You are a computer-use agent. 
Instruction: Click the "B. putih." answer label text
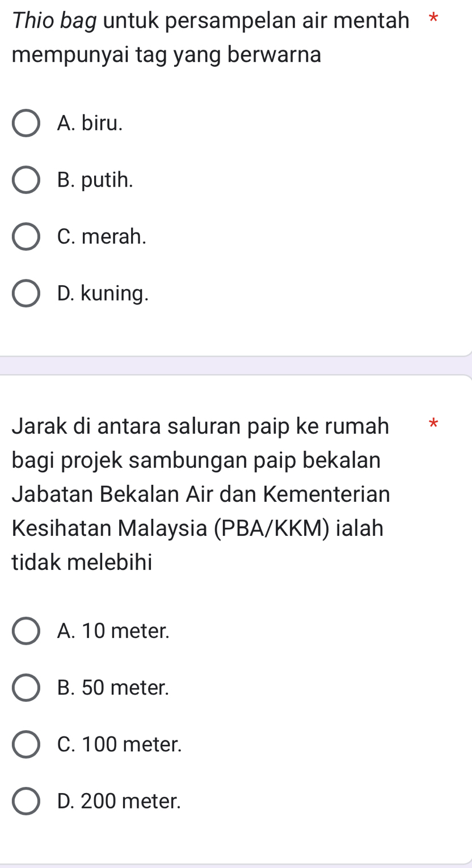[x=95, y=180]
